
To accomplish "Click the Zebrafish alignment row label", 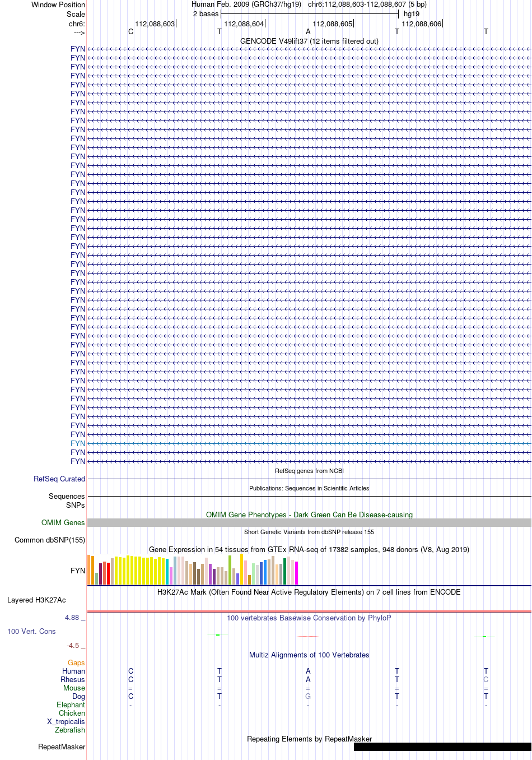I will [x=70, y=730].
